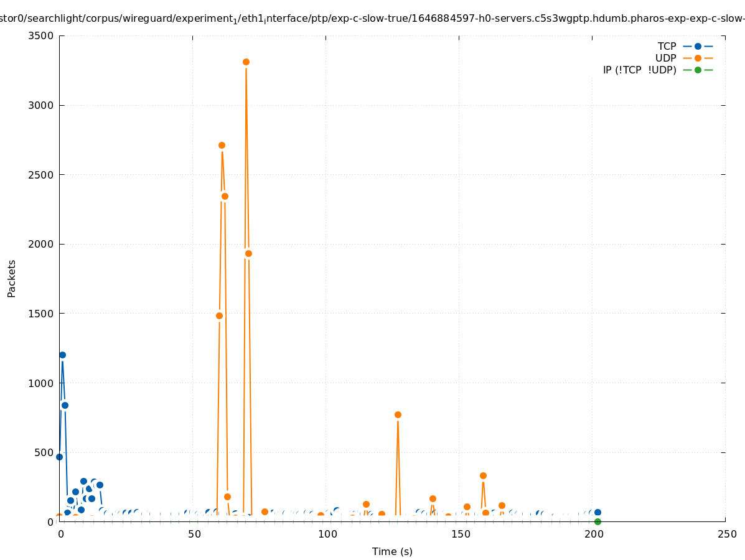
Task: Select the TCP legend label
Action: pyautogui.click(x=667, y=46)
